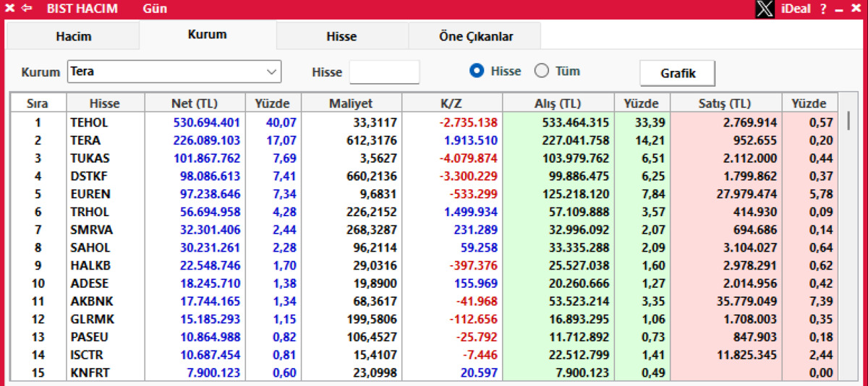Sort by K/Z column header

(x=451, y=103)
